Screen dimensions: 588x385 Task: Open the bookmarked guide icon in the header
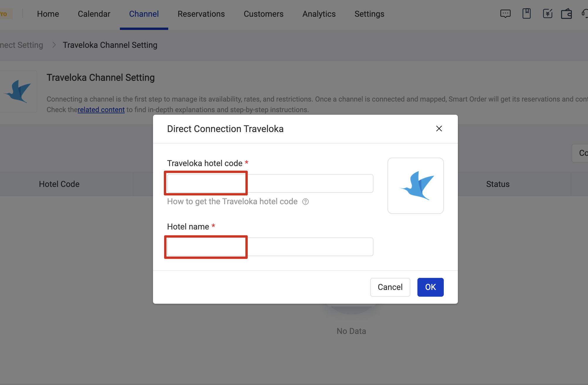pyautogui.click(x=526, y=13)
